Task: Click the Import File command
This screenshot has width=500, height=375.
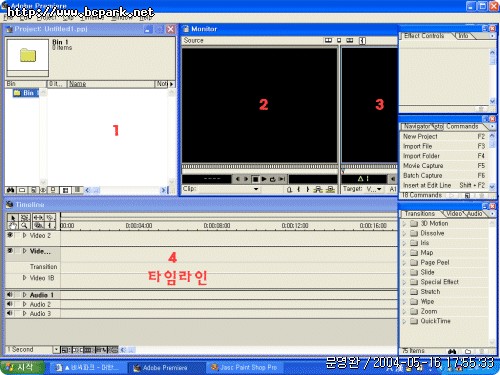Action: point(444,146)
